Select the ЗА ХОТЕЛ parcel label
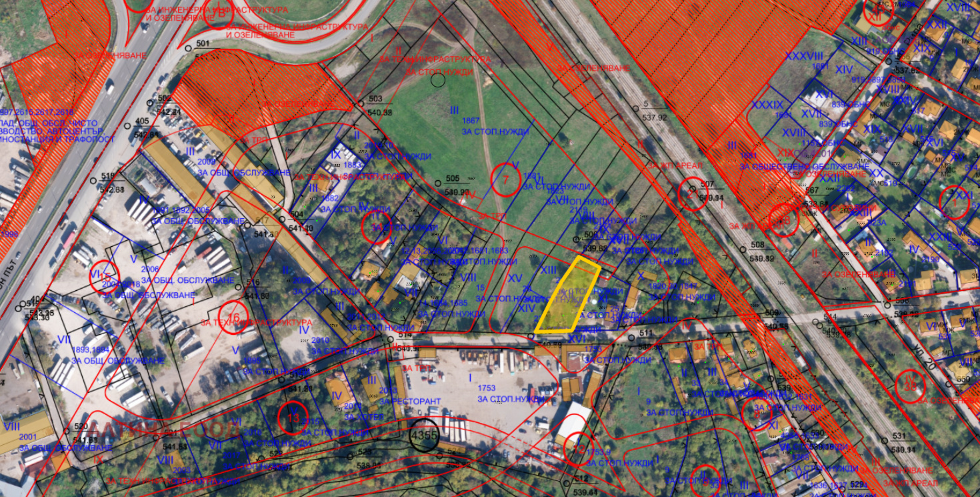This screenshot has width=980, height=497. pyautogui.click(x=360, y=417)
